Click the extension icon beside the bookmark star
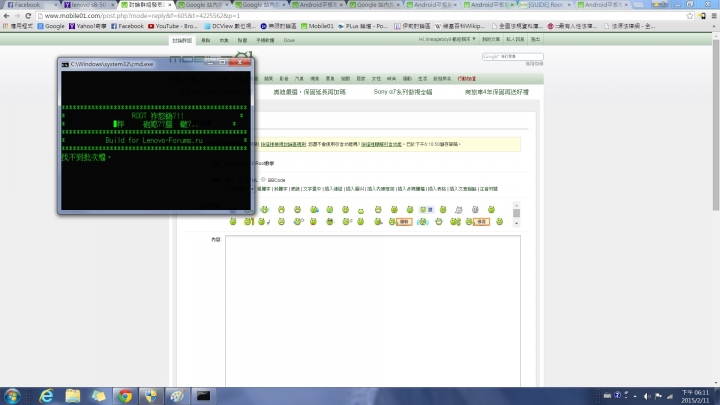 click(x=702, y=16)
